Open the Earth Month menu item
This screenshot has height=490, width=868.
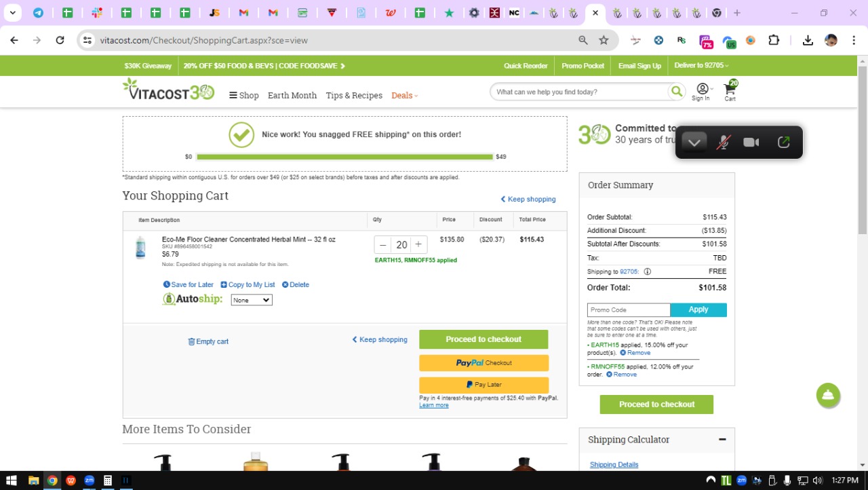click(x=292, y=96)
